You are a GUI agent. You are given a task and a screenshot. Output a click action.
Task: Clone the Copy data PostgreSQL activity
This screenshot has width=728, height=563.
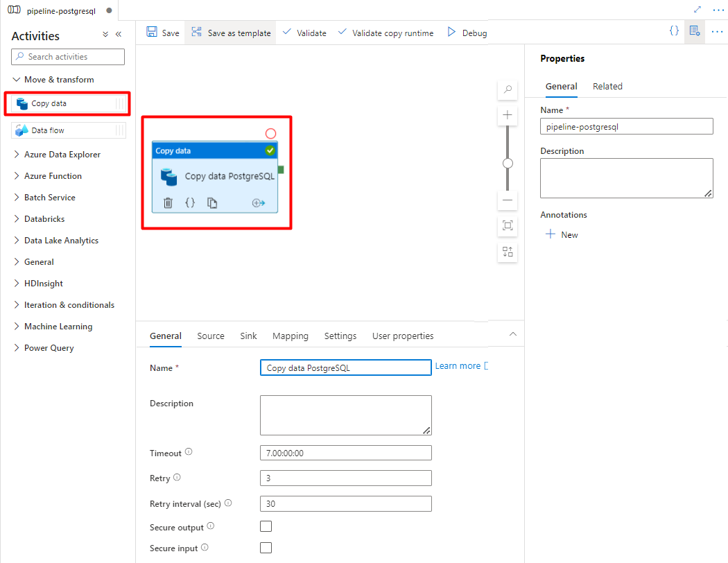(212, 203)
